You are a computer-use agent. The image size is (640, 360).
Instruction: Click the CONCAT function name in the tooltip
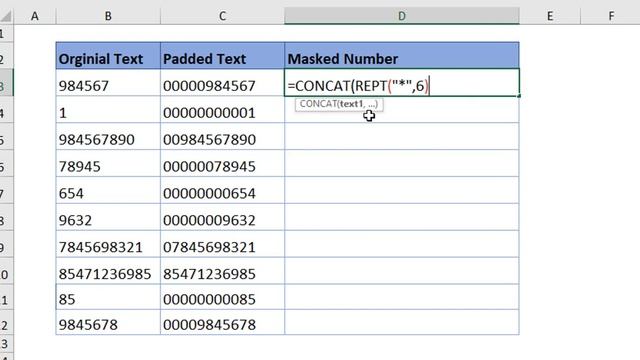[x=318, y=104]
